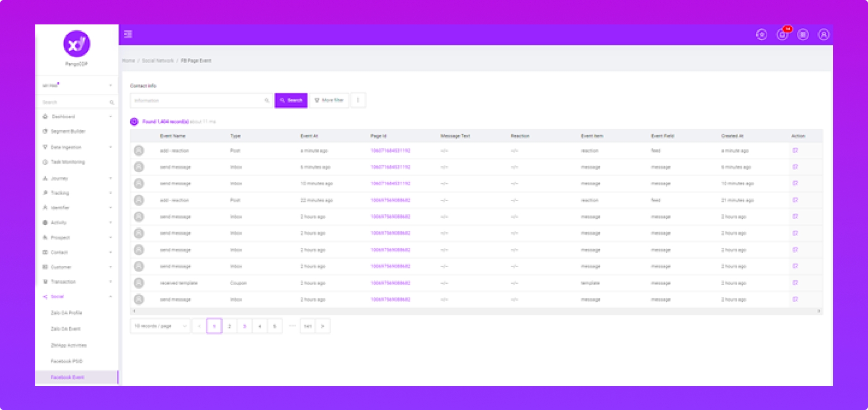Click the avatar of the received template row
Screen dimensions: 868x410
139,283
